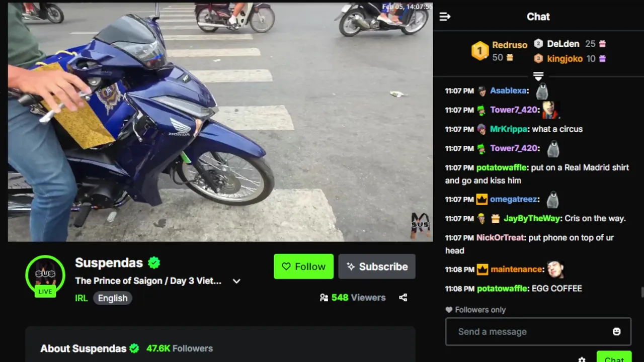The height and width of the screenshot is (362, 644).
Task: Open the Suspendas live avatar
Action: [45, 275]
